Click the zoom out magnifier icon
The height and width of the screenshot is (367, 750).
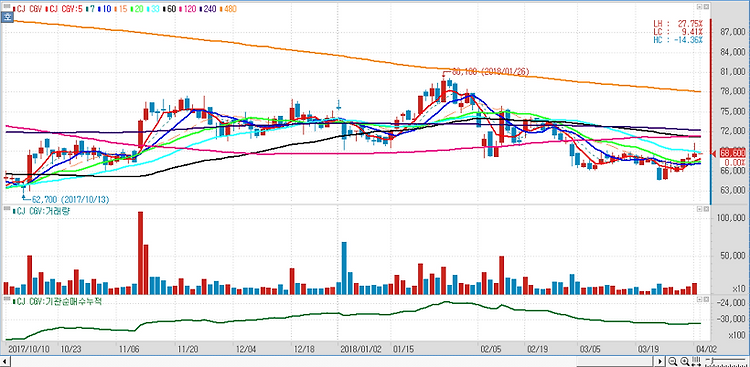673,361
